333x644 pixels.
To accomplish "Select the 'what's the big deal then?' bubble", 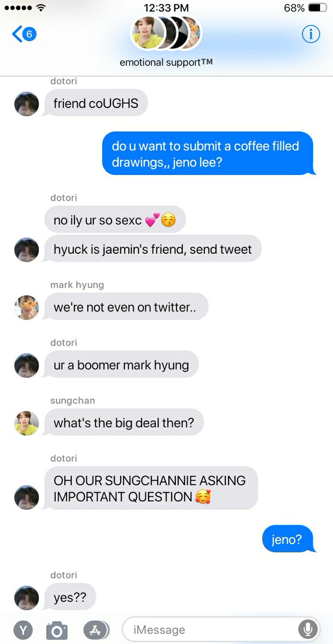I will 124,422.
